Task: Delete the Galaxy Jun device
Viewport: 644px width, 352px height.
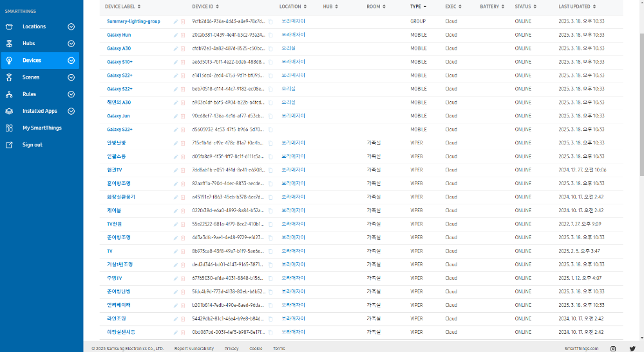Action: [183, 117]
